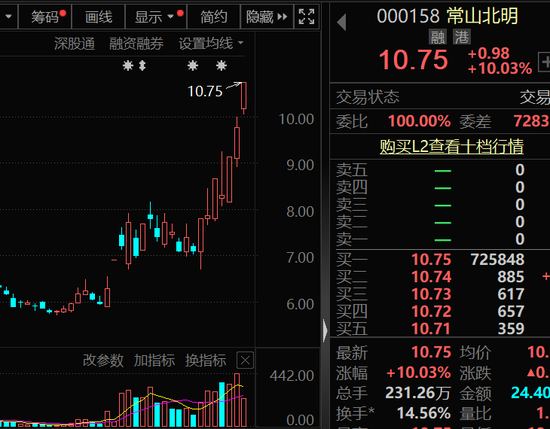The width and height of the screenshot is (550, 429).
Task: Click the 港 Hong Kong connect badge
Action: click(462, 37)
